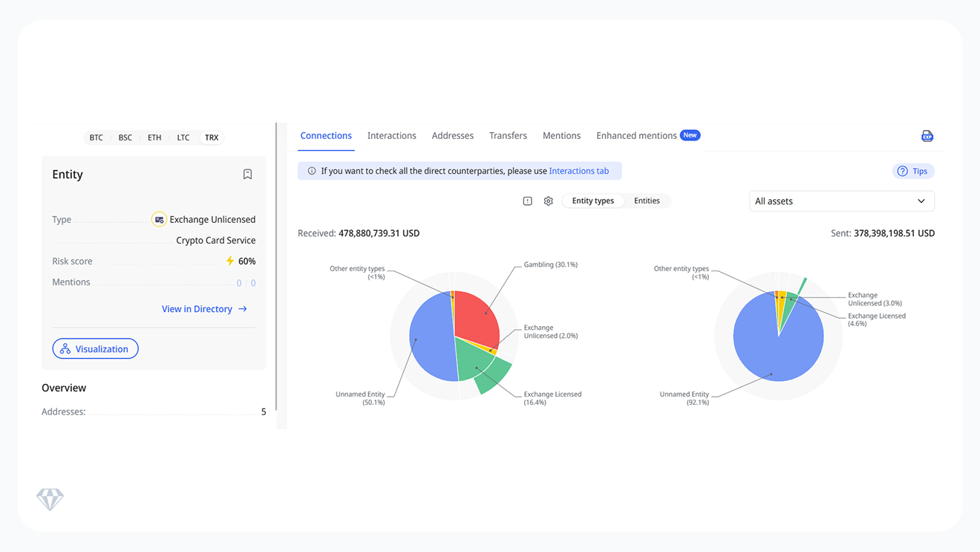
Task: Open the Enhanced mentions tab
Action: coord(636,135)
